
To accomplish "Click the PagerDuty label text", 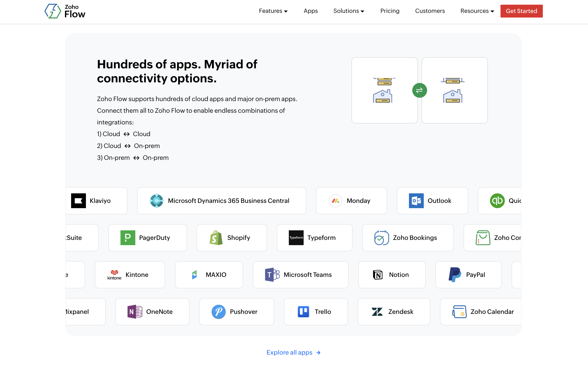I will [x=154, y=238].
